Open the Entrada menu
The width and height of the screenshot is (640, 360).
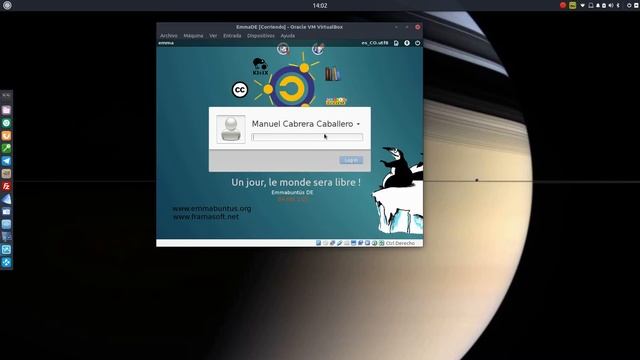(x=232, y=36)
